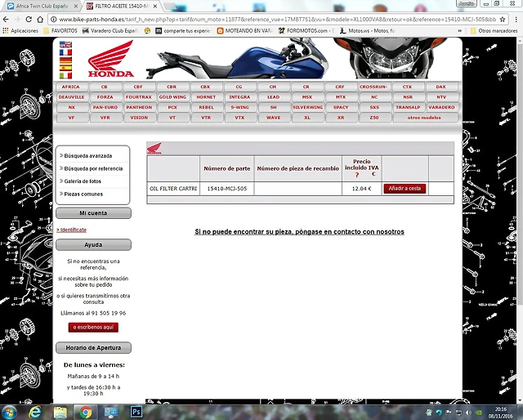Choose the VFR model button
The image size is (523, 420).
click(x=105, y=118)
